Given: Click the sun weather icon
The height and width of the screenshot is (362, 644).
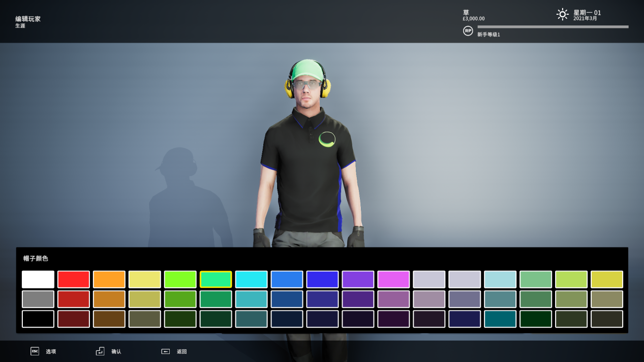Looking at the screenshot, I should 562,14.
